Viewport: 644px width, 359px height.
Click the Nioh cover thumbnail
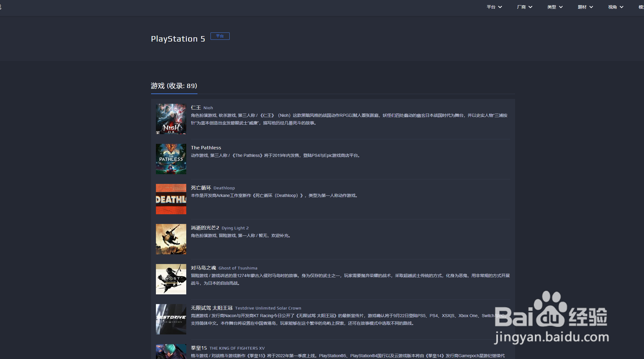click(171, 119)
